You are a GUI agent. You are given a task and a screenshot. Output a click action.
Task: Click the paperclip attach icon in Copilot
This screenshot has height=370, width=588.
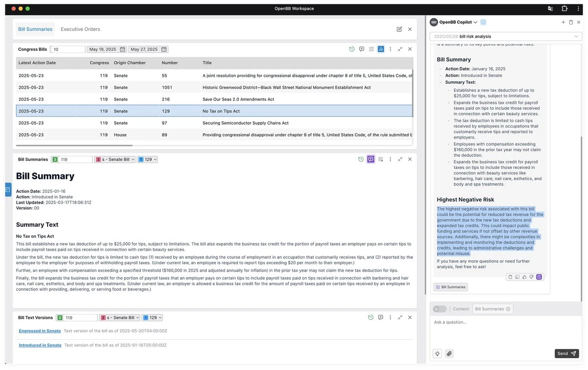(x=449, y=353)
